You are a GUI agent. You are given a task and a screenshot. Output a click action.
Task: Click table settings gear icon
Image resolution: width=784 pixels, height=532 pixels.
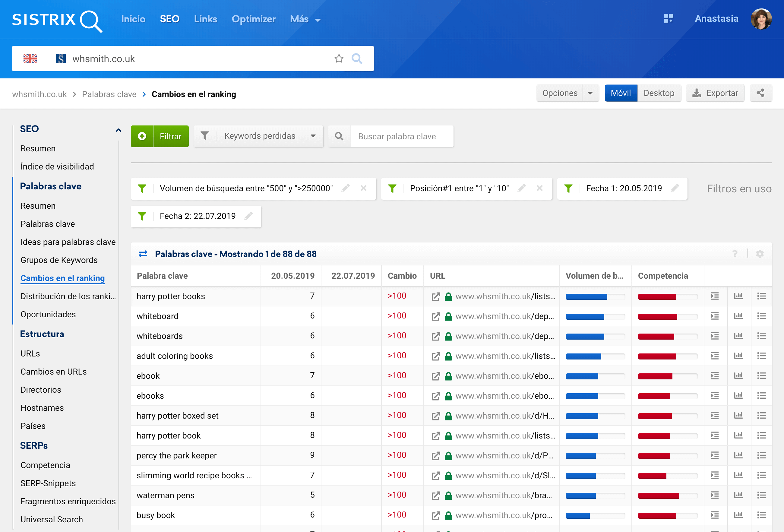point(760,254)
